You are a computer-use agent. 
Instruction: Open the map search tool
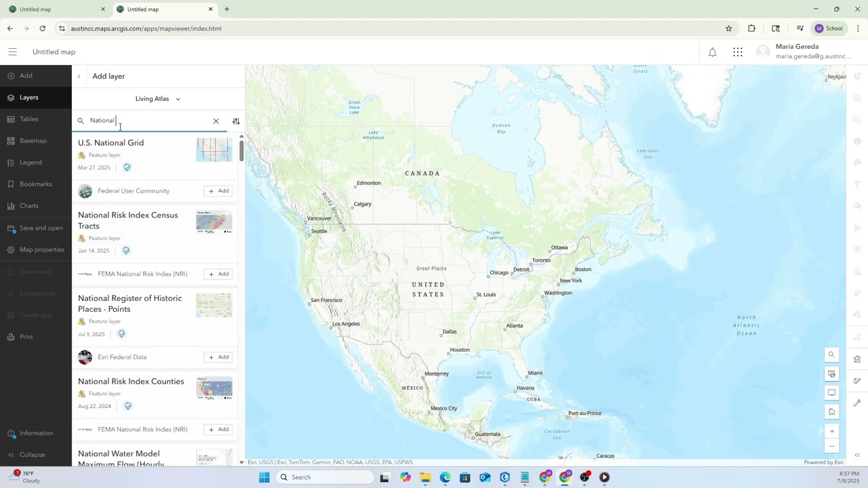pos(831,355)
